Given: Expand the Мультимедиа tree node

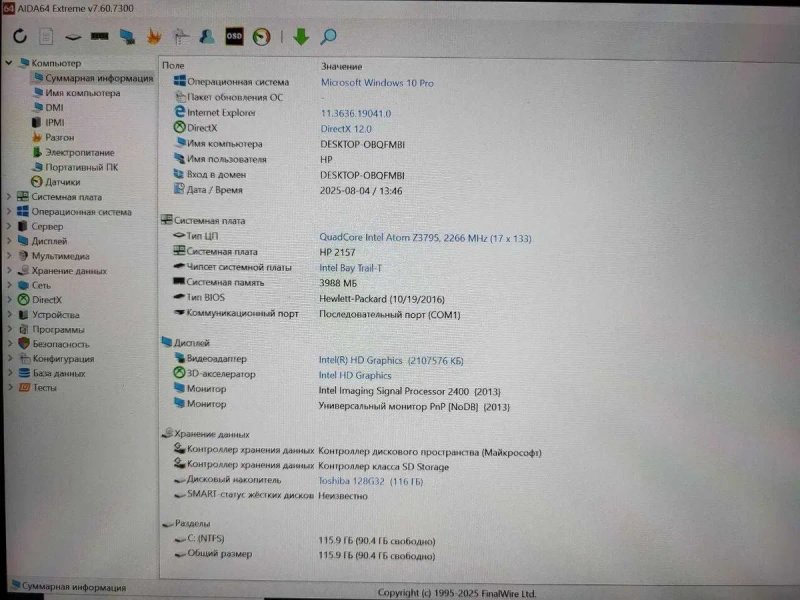Looking at the screenshot, I should [x=9, y=256].
